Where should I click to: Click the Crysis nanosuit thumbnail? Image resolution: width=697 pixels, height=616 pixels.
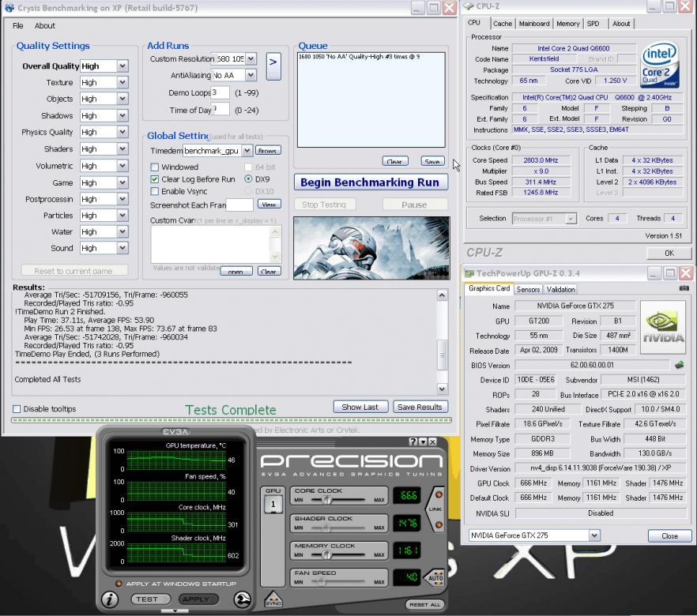point(371,248)
